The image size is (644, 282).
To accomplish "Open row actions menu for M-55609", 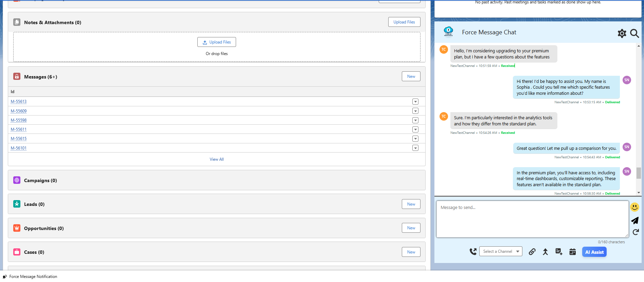I will point(415,111).
